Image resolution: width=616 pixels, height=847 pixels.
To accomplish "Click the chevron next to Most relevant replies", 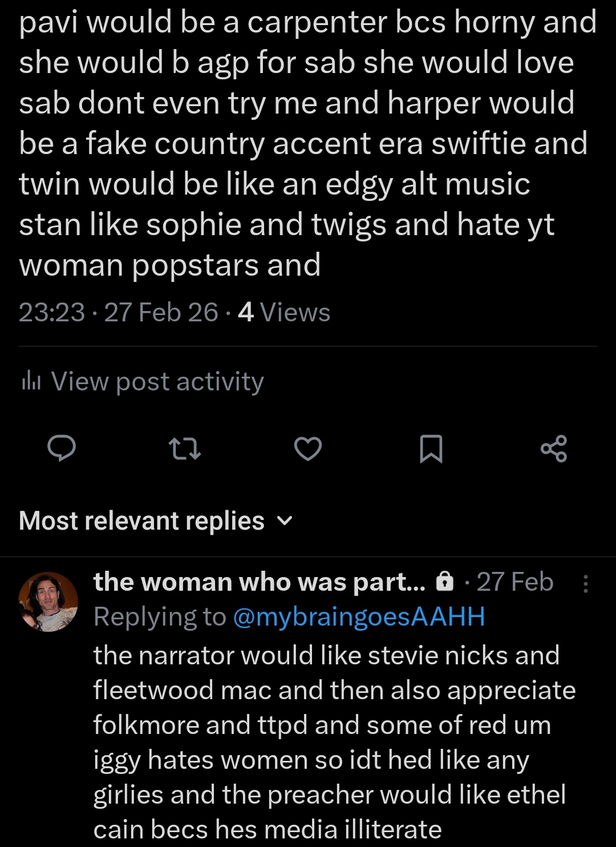I will coord(284,521).
